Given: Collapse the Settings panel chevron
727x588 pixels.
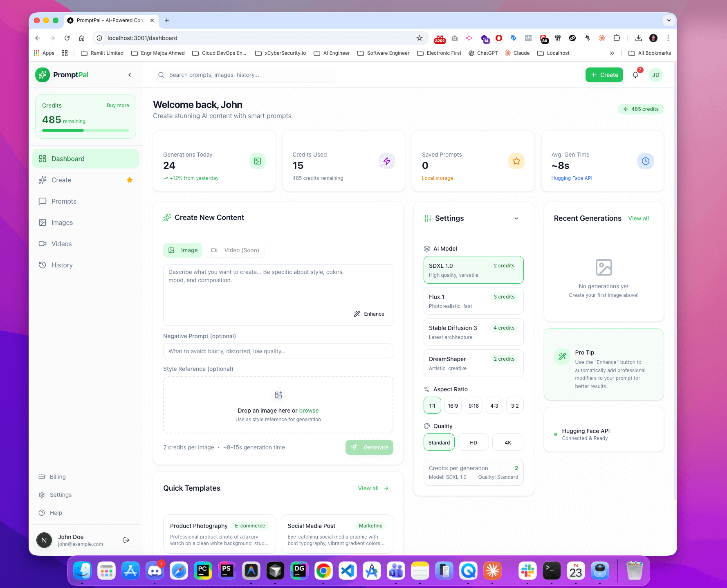Looking at the screenshot, I should pos(516,218).
